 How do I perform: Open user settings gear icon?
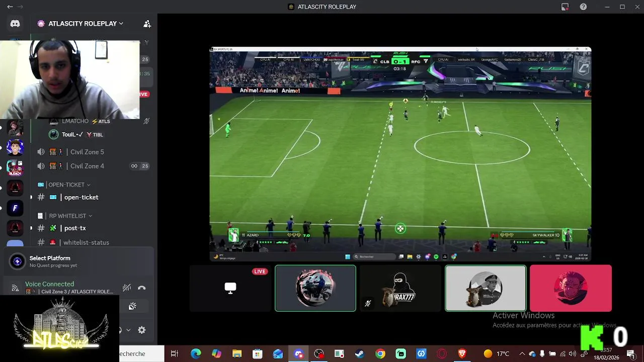pos(142,330)
